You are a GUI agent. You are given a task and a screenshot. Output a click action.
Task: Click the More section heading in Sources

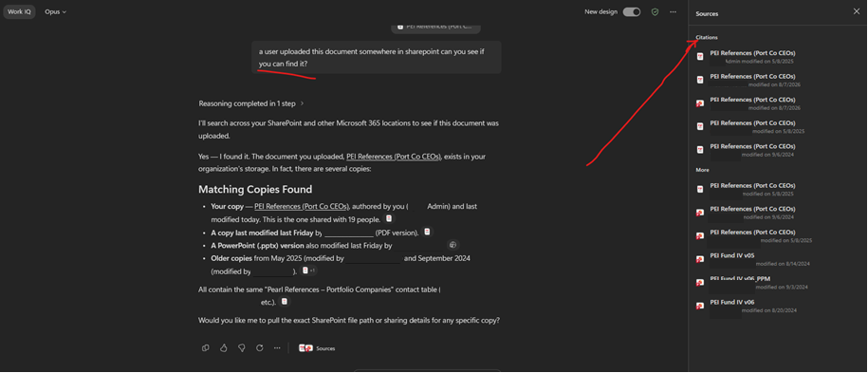[702, 170]
